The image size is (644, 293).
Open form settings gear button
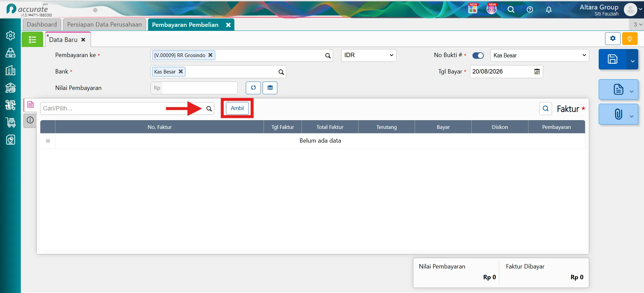point(613,39)
